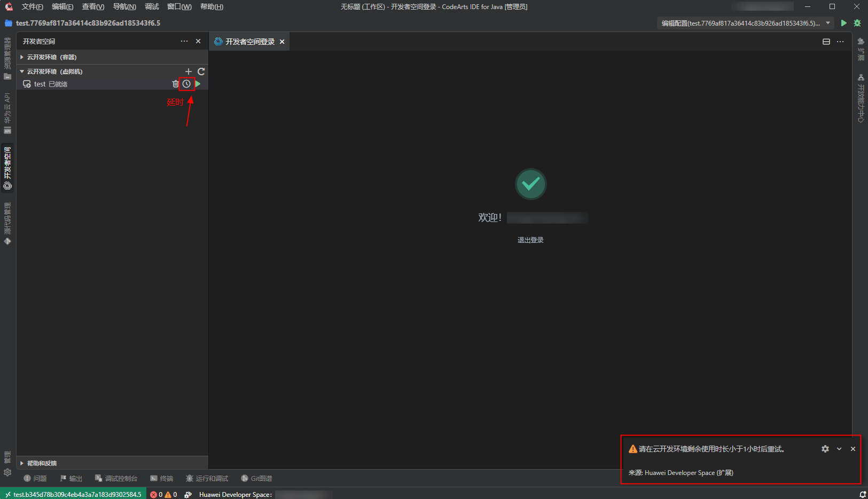
Task: Run the selected configuration with the top green play button
Action: click(844, 23)
